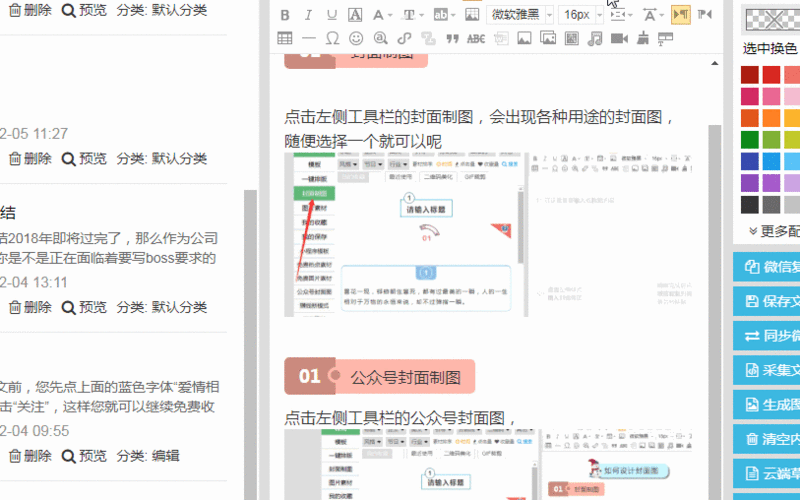Open the font color dropdown arrow
800x500 pixels.
pyautogui.click(x=390, y=16)
